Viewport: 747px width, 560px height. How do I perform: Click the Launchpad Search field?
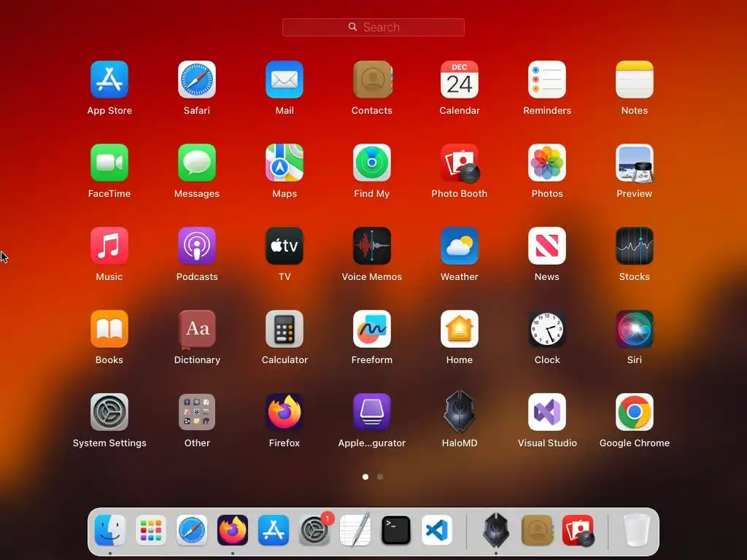(373, 27)
